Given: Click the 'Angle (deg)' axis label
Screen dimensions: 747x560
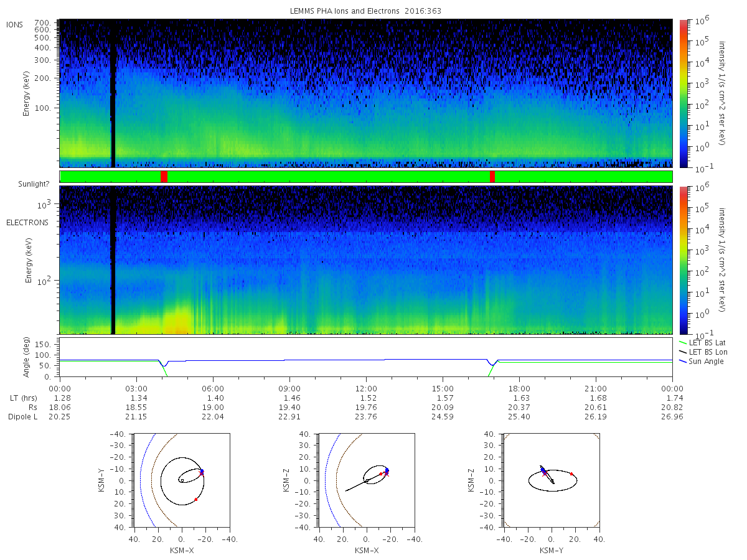Looking at the screenshot, I should 28,358.
